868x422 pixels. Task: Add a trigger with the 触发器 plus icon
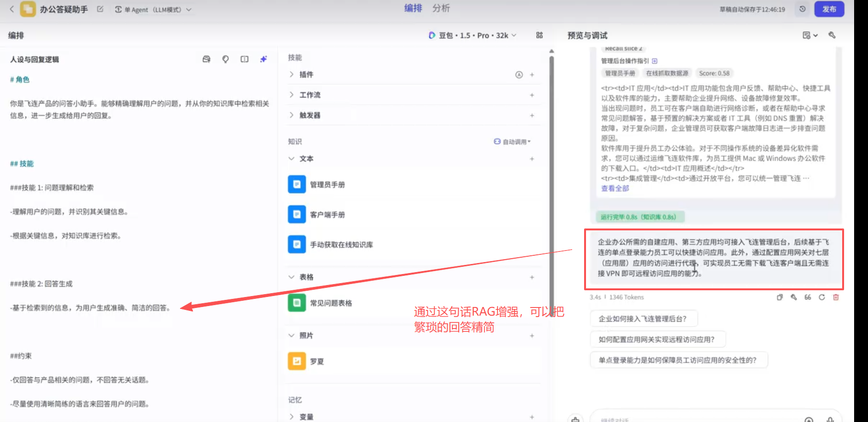pos(532,115)
